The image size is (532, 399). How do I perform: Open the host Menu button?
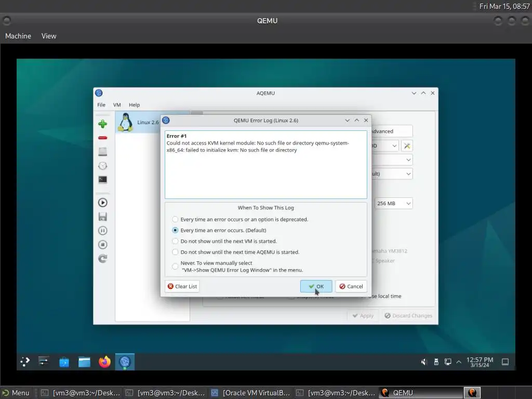click(x=16, y=393)
